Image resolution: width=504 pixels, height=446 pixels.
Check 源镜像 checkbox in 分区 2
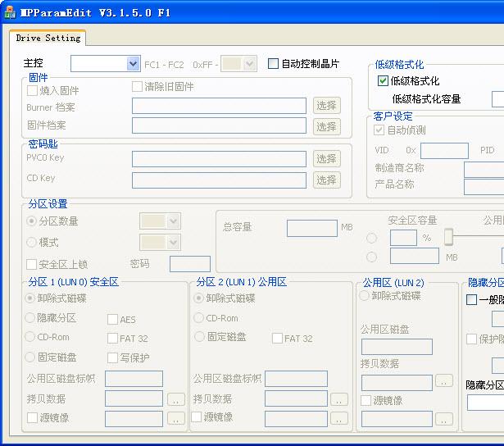197,417
